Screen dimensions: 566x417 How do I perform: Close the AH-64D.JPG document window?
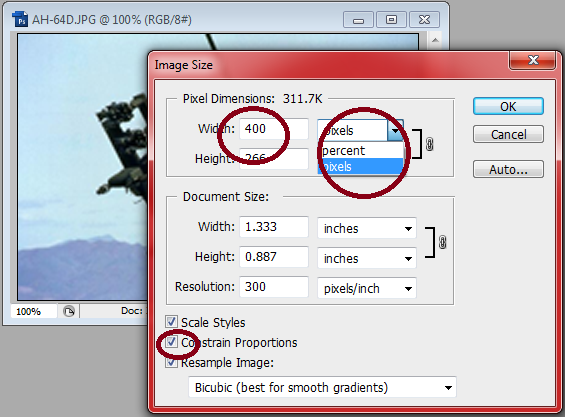(424, 19)
